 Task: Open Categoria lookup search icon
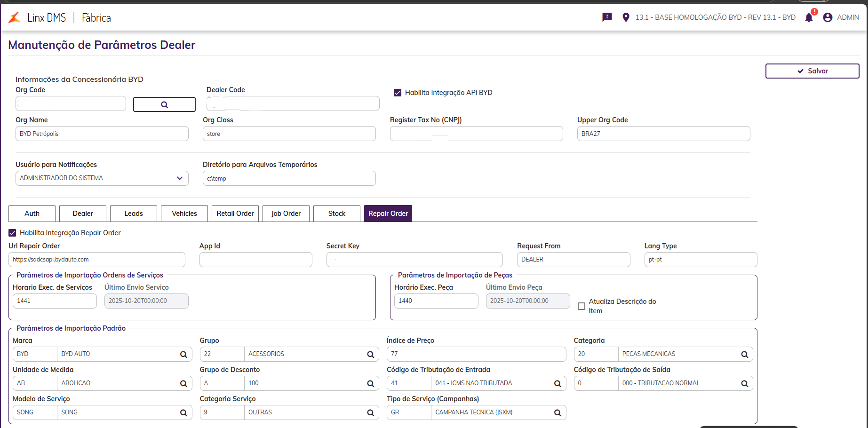(x=744, y=355)
